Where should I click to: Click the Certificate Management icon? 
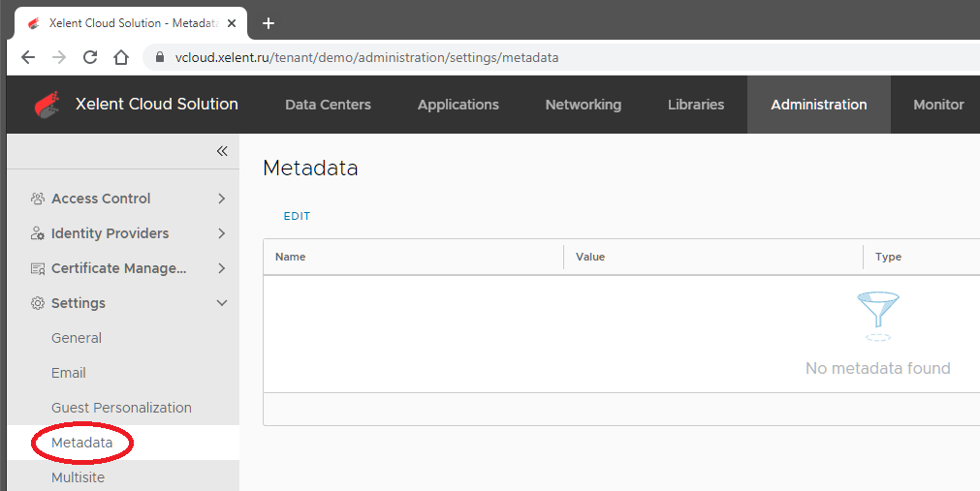tap(38, 268)
